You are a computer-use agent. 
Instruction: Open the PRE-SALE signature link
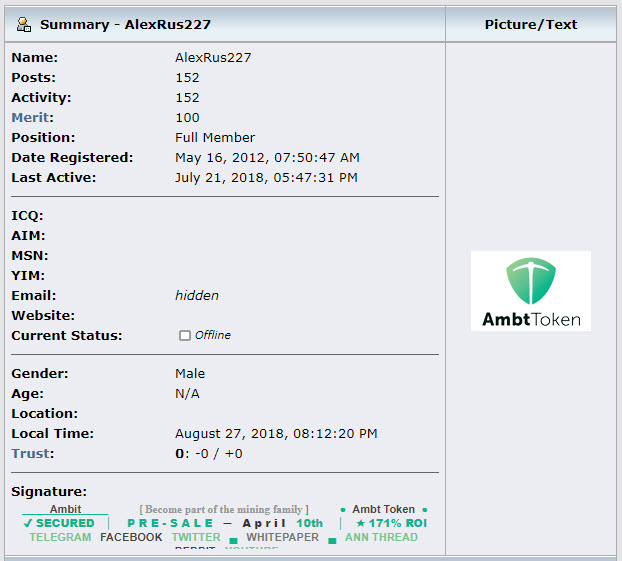(x=170, y=523)
